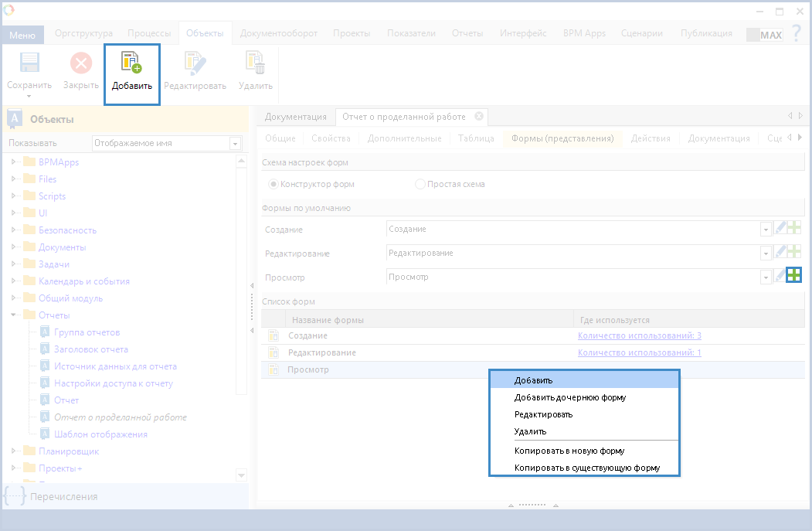The image size is (812, 531).
Task: Open help with the question mark icon
Action: (797, 34)
